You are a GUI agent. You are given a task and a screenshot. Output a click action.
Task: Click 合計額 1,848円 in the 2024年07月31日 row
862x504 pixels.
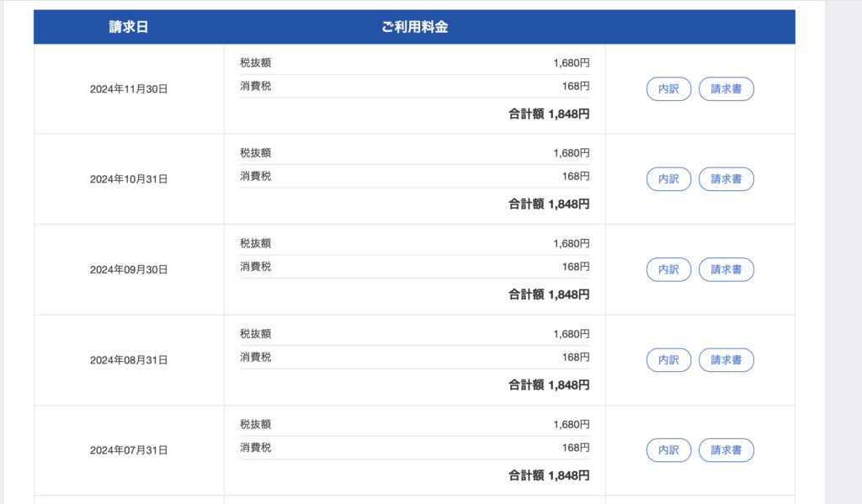(549, 475)
